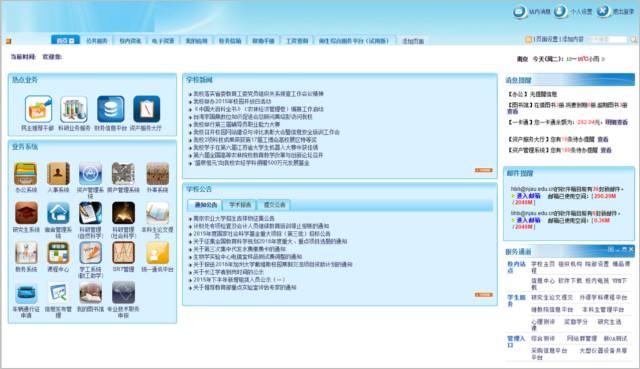Open the 校内电视 link in 服务通道
This screenshot has height=369, width=640.
597,281
